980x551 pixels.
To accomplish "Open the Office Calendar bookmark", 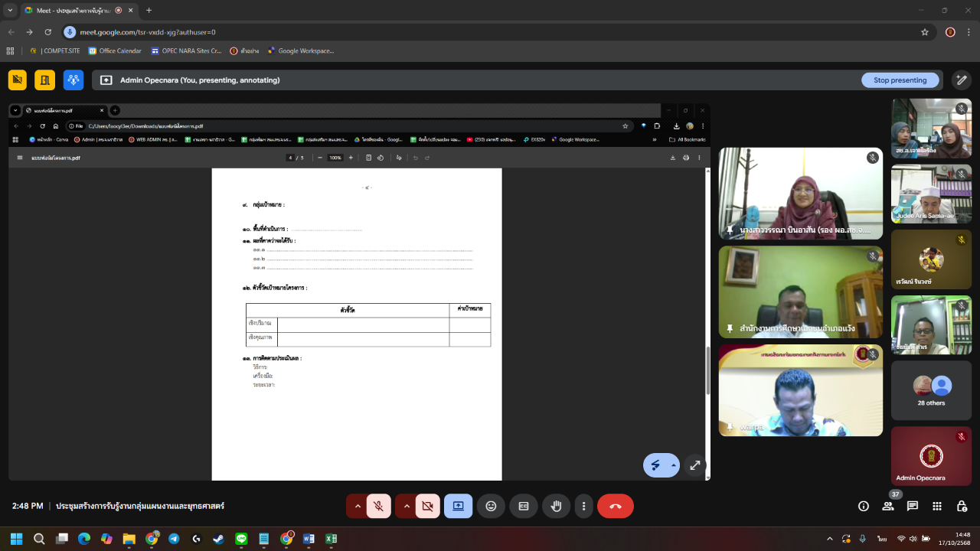I will pos(115,51).
